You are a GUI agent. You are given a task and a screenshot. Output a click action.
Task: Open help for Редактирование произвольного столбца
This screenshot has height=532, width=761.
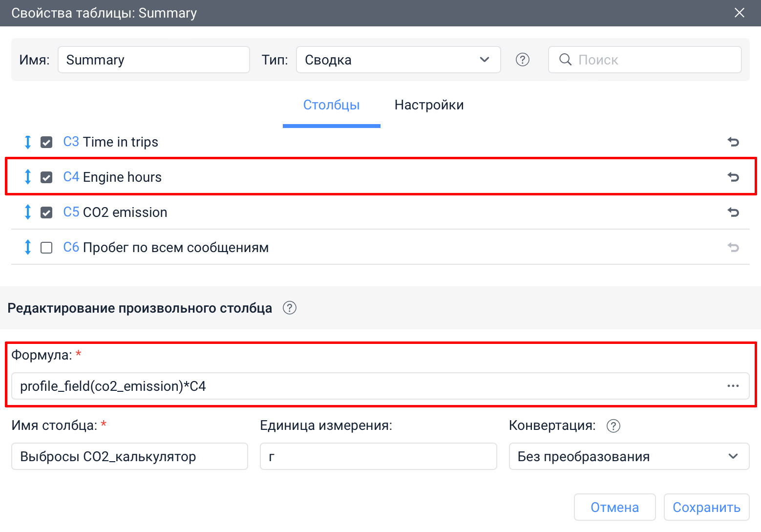(x=290, y=308)
